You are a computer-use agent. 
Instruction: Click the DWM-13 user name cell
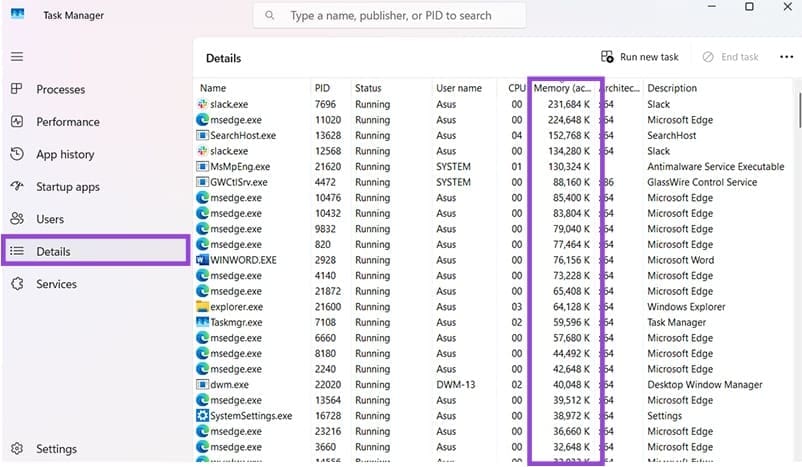point(455,384)
